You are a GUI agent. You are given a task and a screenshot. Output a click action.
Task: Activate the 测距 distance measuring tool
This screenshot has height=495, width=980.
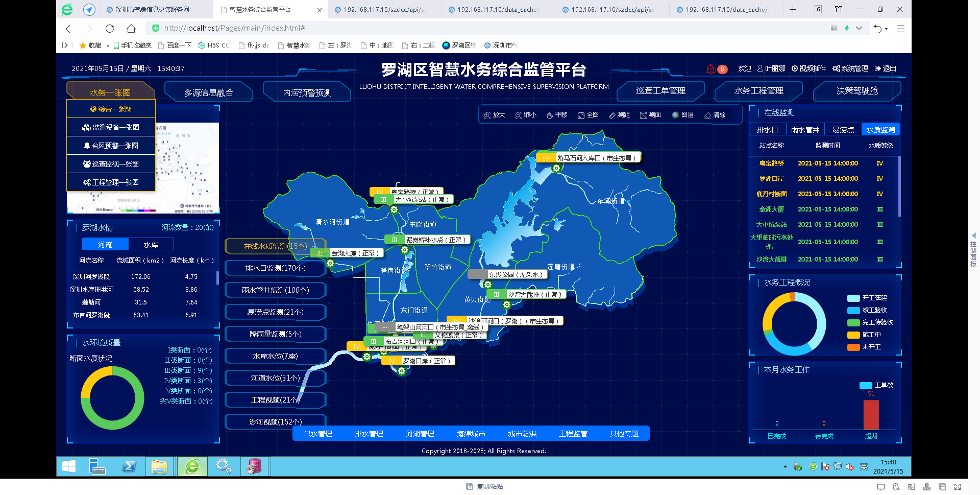619,115
